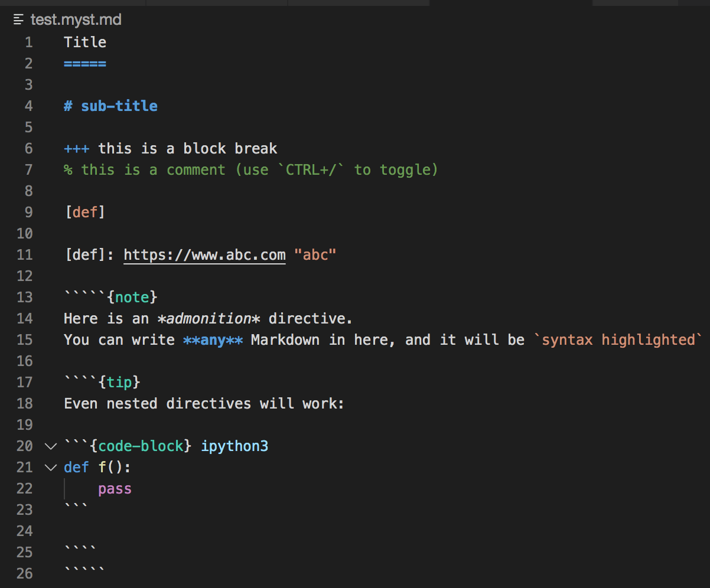Open the https://www.abc.com link
Screen dimensions: 710x588
click(x=204, y=254)
